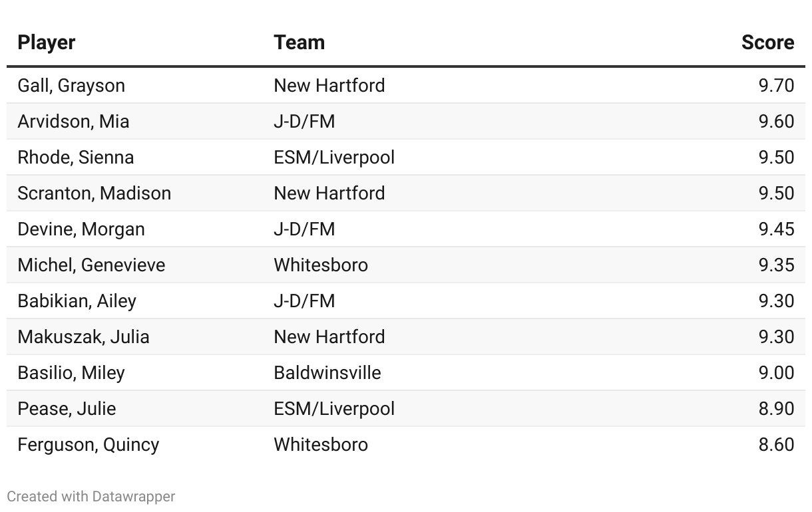The width and height of the screenshot is (812, 512).
Task: Select Basilio, Miley in the table
Action: tap(71, 373)
